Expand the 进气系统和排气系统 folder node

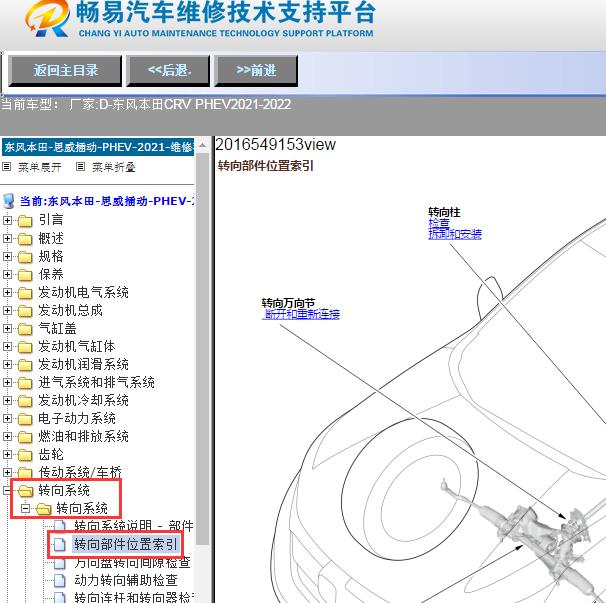point(7,383)
